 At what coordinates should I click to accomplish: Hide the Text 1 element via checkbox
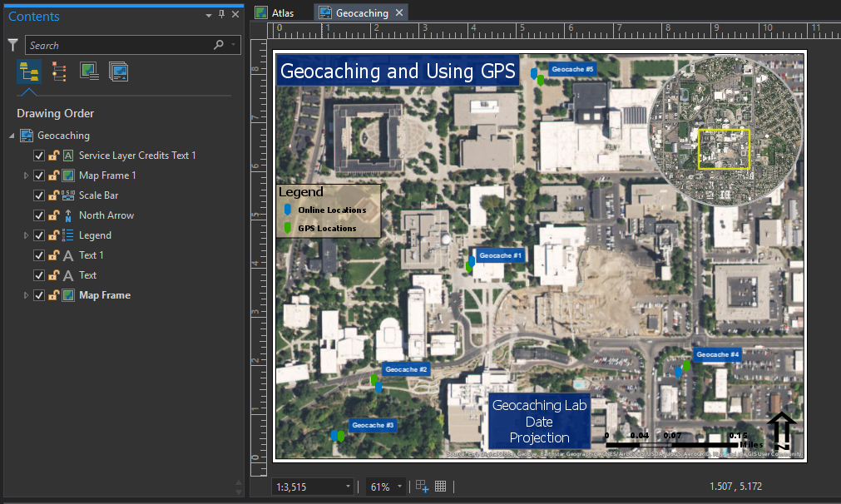pos(38,255)
